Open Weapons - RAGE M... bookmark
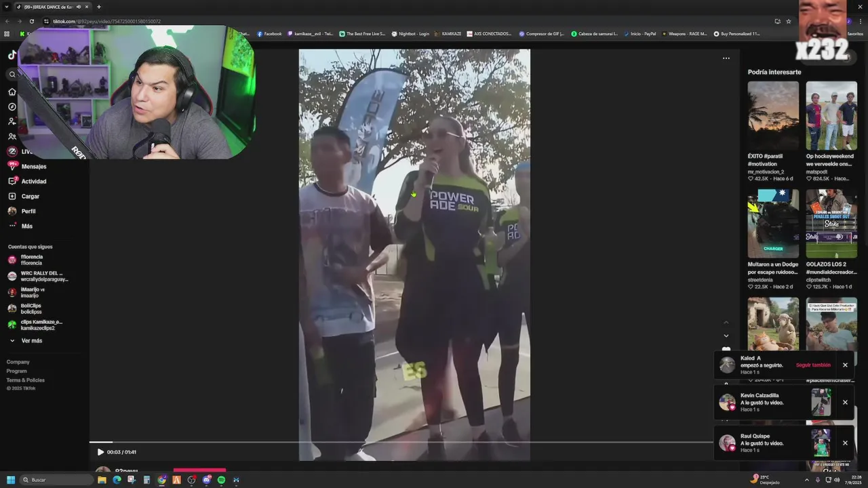 684,34
